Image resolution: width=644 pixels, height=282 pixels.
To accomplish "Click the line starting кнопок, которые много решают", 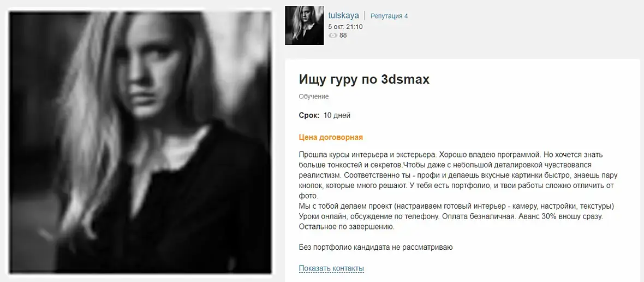I will pyautogui.click(x=456, y=185).
